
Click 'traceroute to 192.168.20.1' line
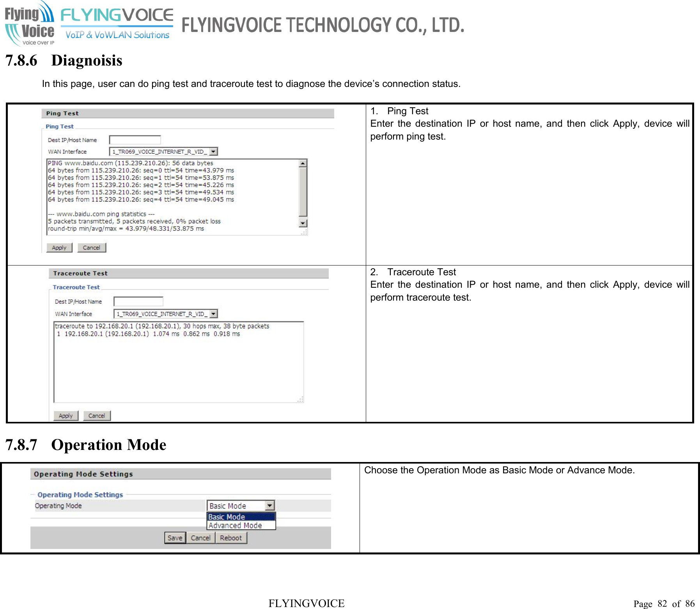(x=162, y=326)
